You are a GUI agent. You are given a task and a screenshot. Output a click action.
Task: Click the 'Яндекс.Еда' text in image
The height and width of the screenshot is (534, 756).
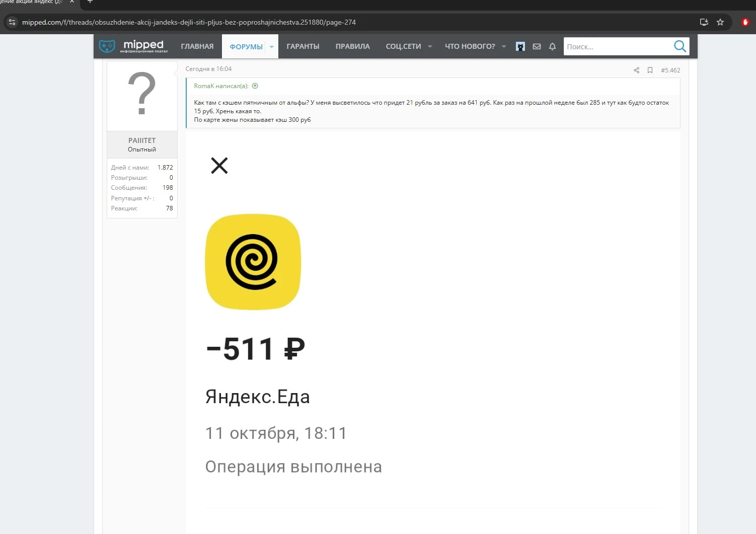click(x=257, y=397)
